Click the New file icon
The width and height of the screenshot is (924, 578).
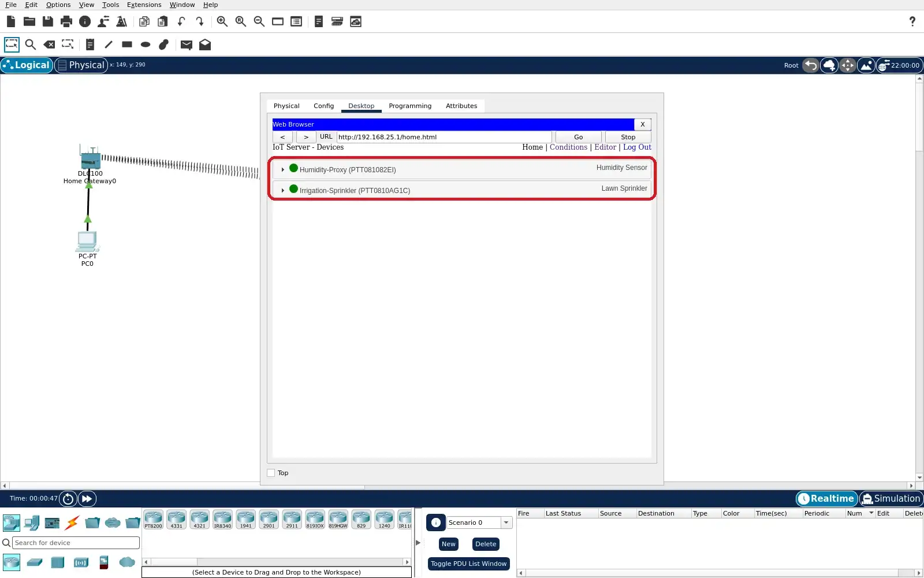coord(11,21)
